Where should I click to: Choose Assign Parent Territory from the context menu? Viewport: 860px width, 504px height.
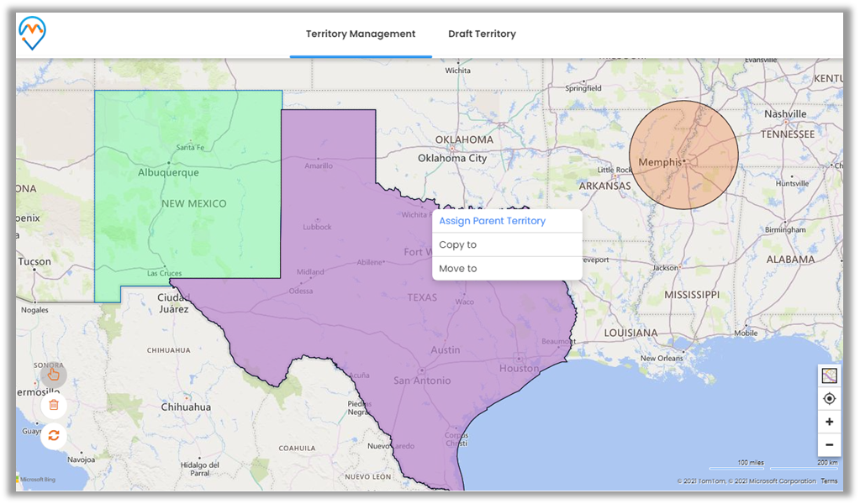click(493, 221)
